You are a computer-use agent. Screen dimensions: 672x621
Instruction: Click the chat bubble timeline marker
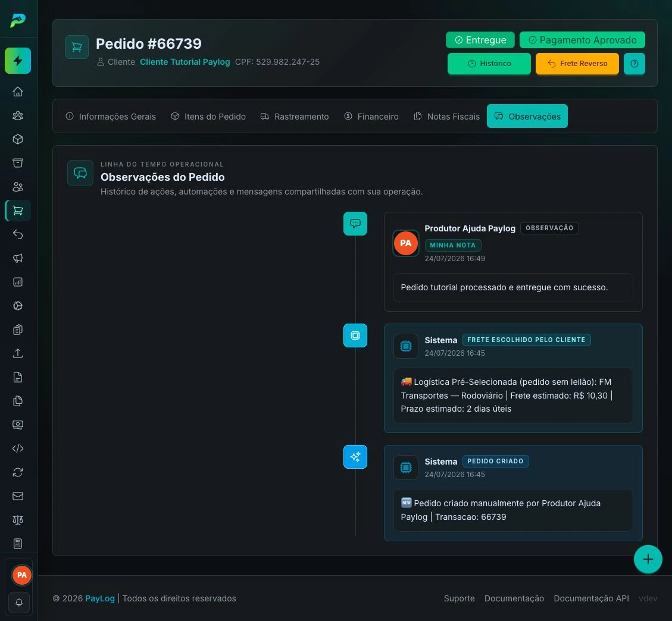(355, 224)
